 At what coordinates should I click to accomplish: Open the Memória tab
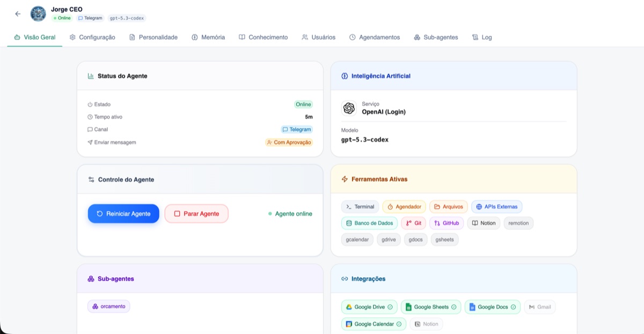tap(208, 38)
